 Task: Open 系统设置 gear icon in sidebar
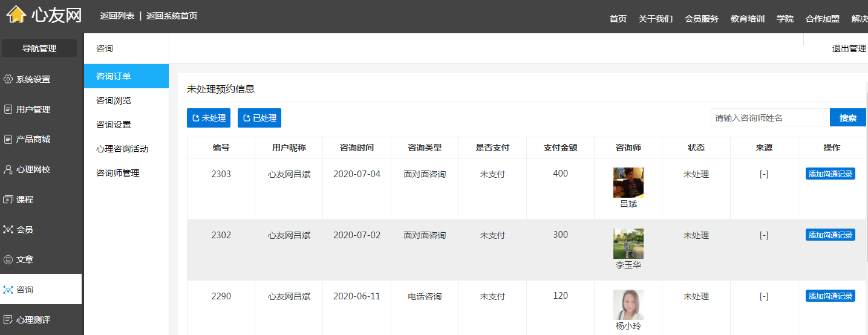8,79
